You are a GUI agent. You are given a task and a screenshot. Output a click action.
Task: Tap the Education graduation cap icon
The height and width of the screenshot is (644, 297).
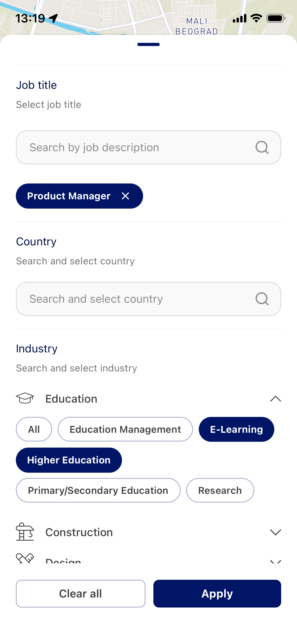coord(25,398)
